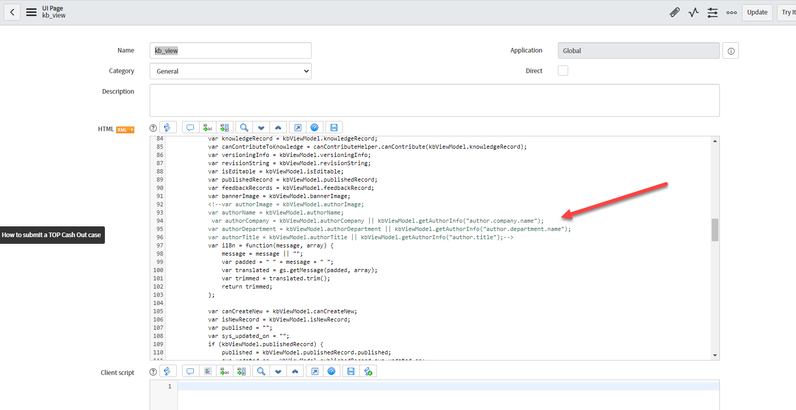The width and height of the screenshot is (796, 410).
Task: Open search in HTML editor toolbar
Action: (244, 128)
